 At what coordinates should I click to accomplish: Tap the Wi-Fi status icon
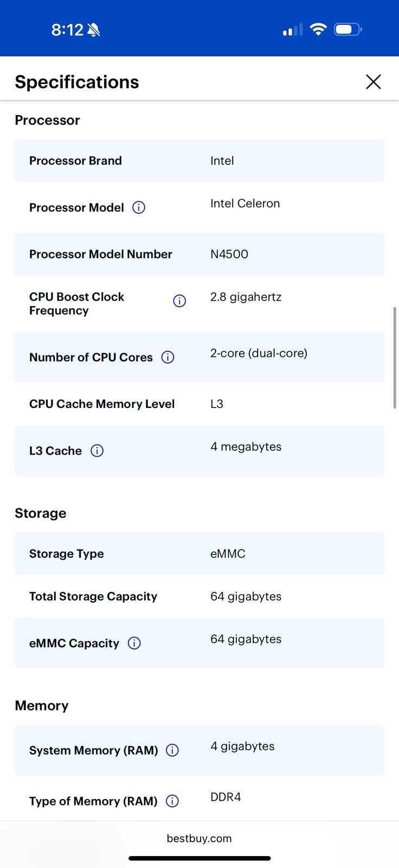318,29
